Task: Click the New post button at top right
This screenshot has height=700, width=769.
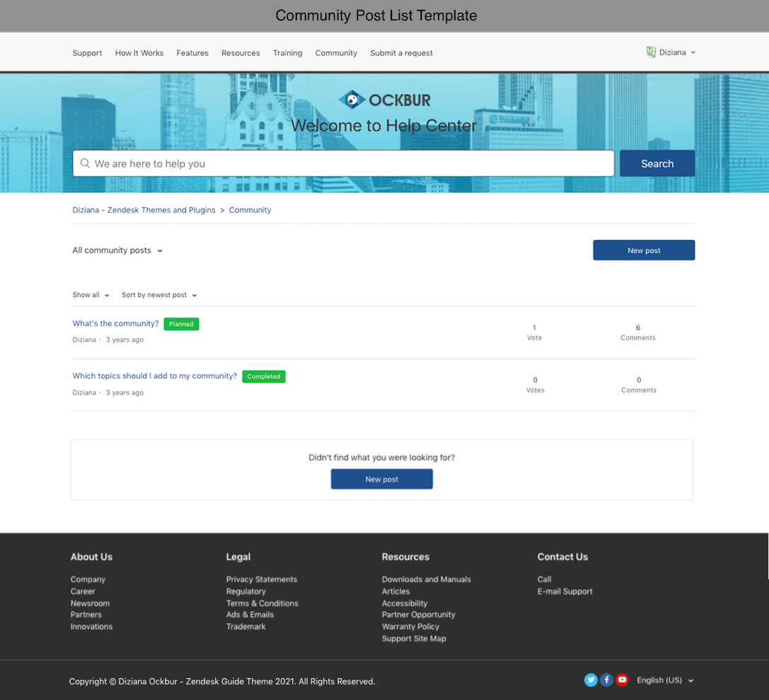Action: 643,250
